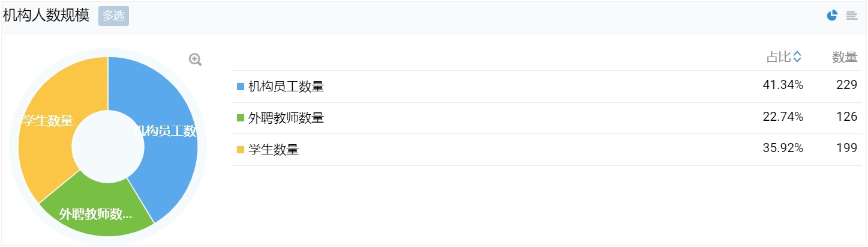Click the green 外聘教师数量 legend square
The height and width of the screenshot is (247, 868).
coord(241,118)
